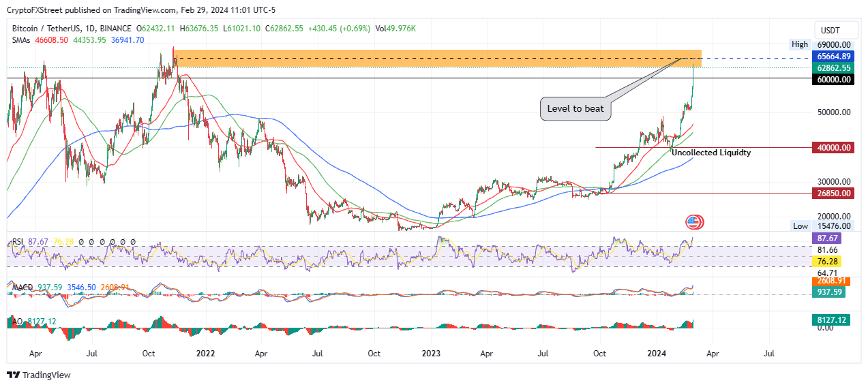Select the orange resistance zone rectangle
868x387 pixels.
pyautogui.click(x=438, y=58)
